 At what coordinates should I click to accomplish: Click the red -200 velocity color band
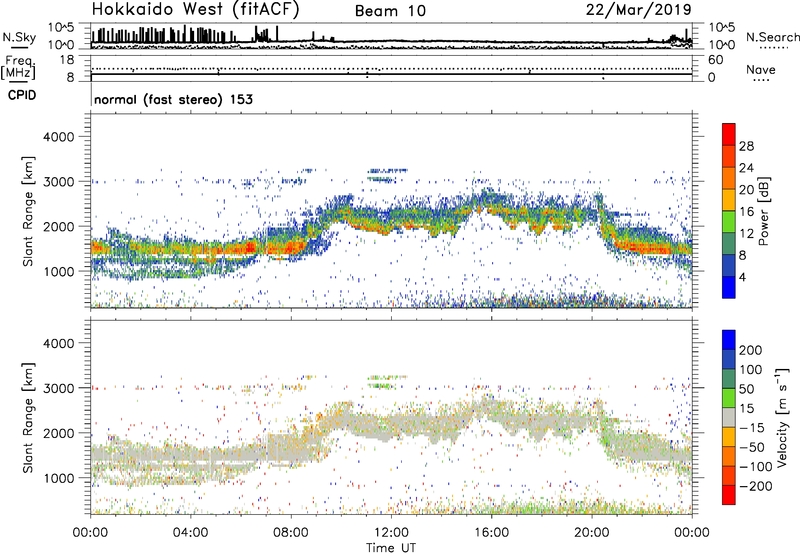point(728,495)
